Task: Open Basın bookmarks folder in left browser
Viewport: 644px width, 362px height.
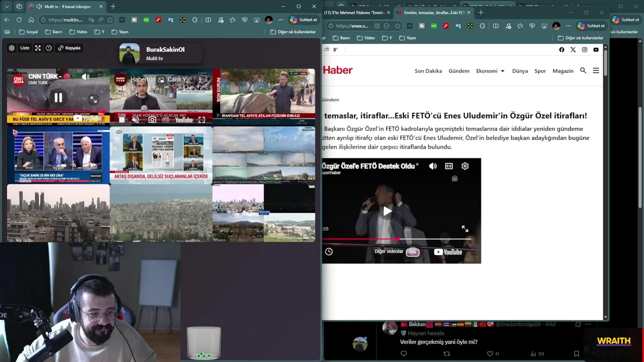Action: point(54,32)
